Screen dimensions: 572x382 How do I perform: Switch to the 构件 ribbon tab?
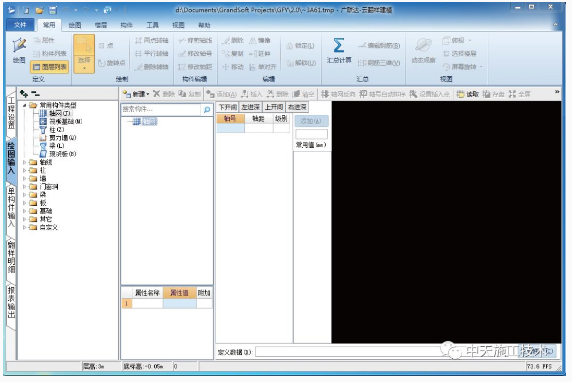point(127,25)
